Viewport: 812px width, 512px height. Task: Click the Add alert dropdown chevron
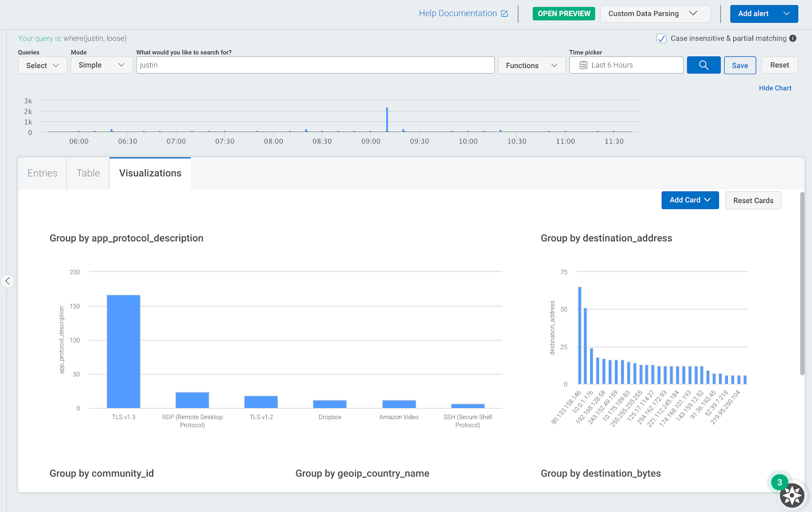(x=786, y=14)
